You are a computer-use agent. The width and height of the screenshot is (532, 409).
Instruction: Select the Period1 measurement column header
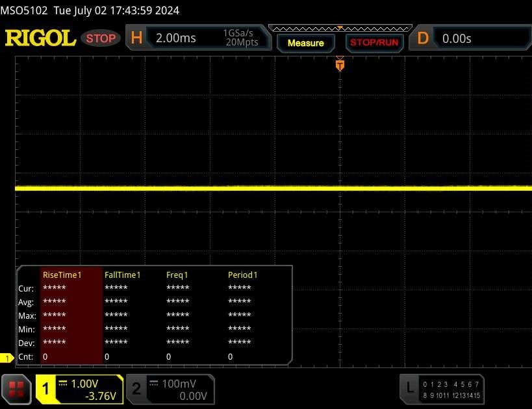click(242, 275)
